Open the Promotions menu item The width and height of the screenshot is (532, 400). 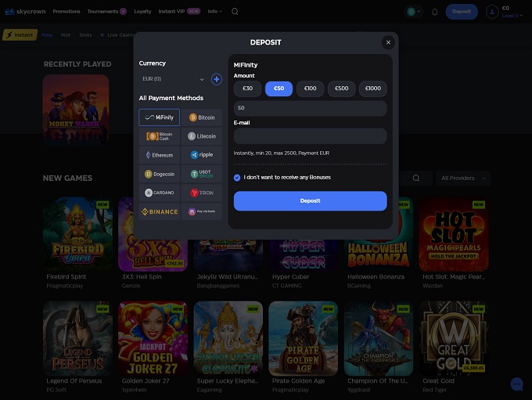point(66,12)
